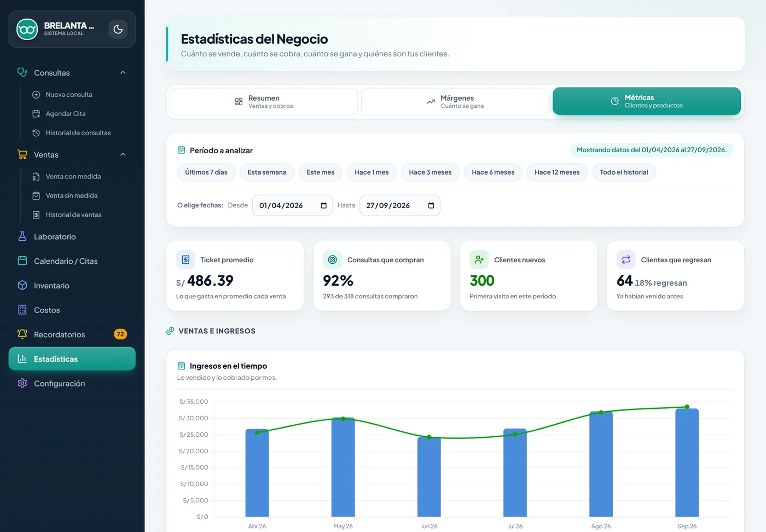Open Historial de ventas
The width and height of the screenshot is (766, 532).
[74, 215]
